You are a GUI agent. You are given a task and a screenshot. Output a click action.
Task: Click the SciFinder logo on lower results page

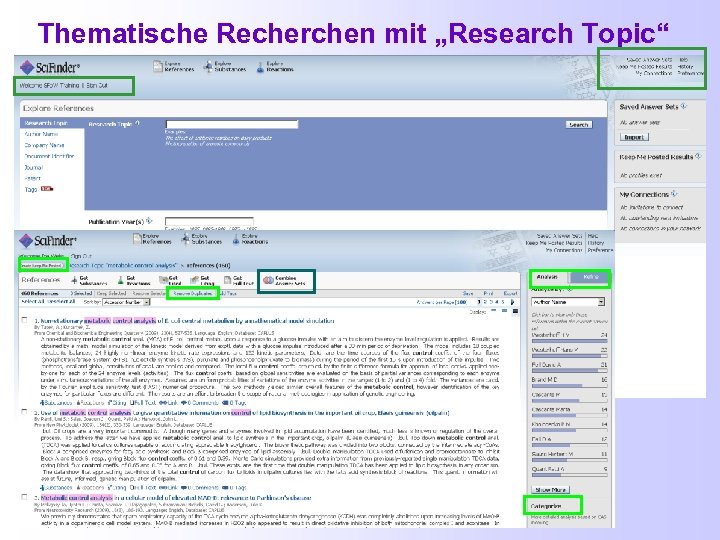48,240
